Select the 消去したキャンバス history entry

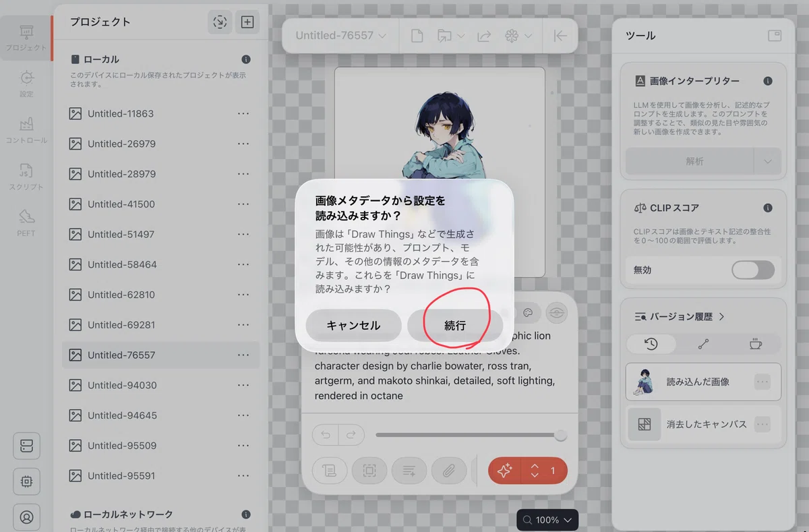point(703,424)
